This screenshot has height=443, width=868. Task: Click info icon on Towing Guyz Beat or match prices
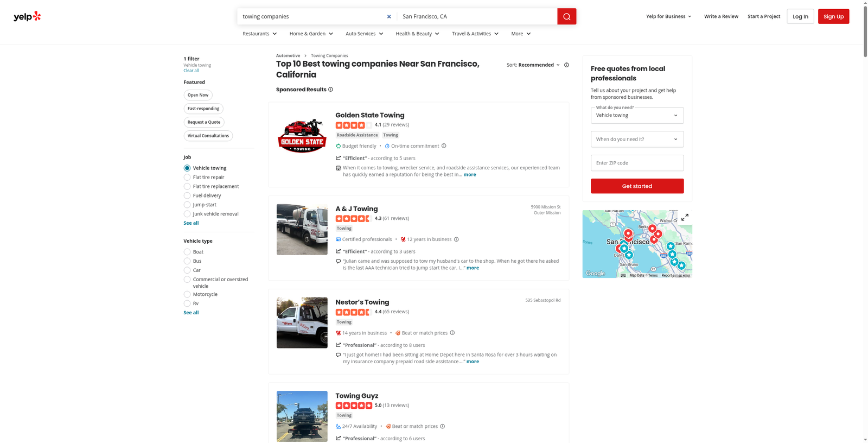pos(443,426)
